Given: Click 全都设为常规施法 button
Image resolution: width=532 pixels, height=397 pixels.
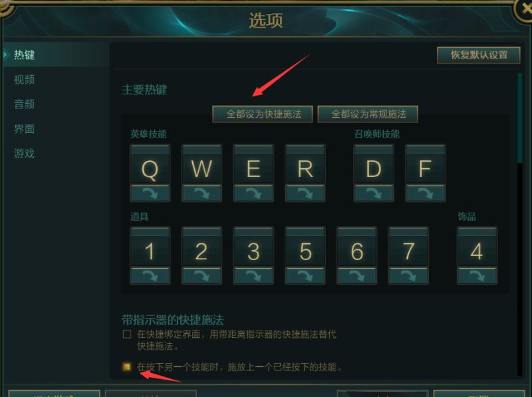Looking at the screenshot, I should (368, 114).
